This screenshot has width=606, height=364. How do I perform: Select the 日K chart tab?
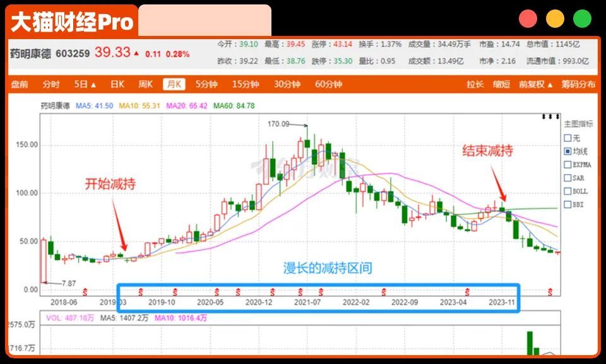pos(117,85)
